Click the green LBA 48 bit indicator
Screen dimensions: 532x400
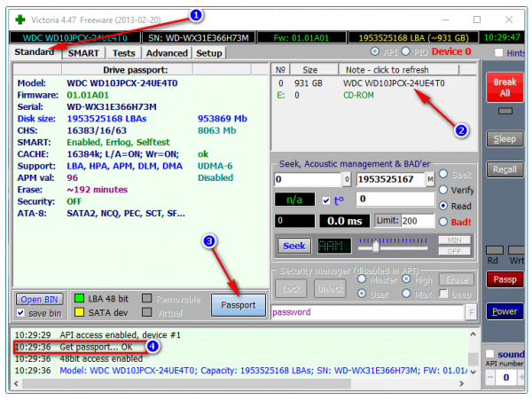tap(79, 299)
